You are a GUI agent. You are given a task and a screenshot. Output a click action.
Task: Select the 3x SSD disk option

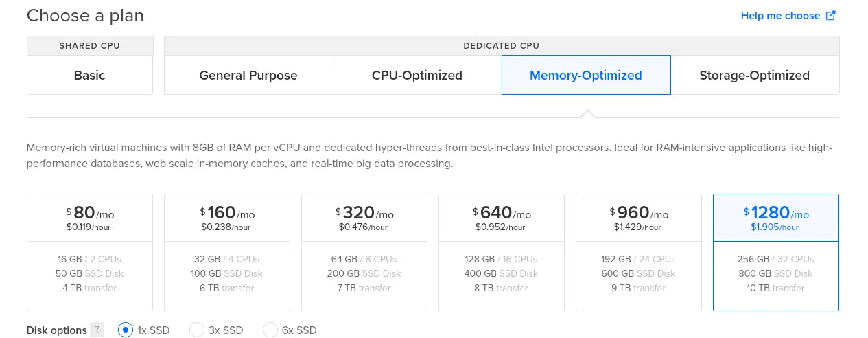coord(197,330)
